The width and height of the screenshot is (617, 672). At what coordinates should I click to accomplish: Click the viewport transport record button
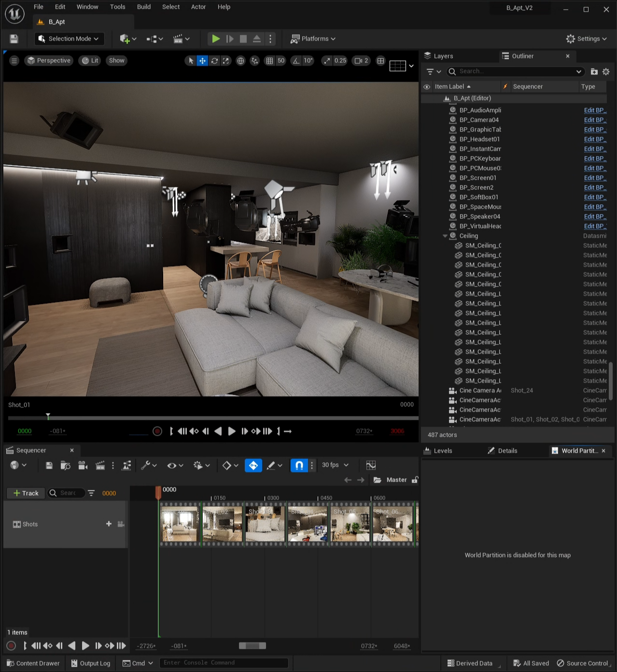tap(157, 431)
